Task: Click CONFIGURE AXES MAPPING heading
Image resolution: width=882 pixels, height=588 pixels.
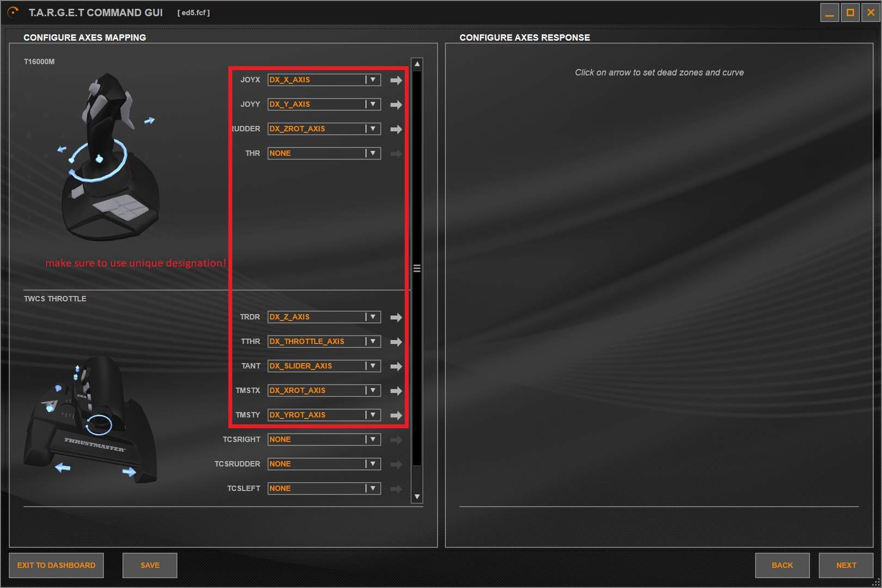Action: coord(84,37)
